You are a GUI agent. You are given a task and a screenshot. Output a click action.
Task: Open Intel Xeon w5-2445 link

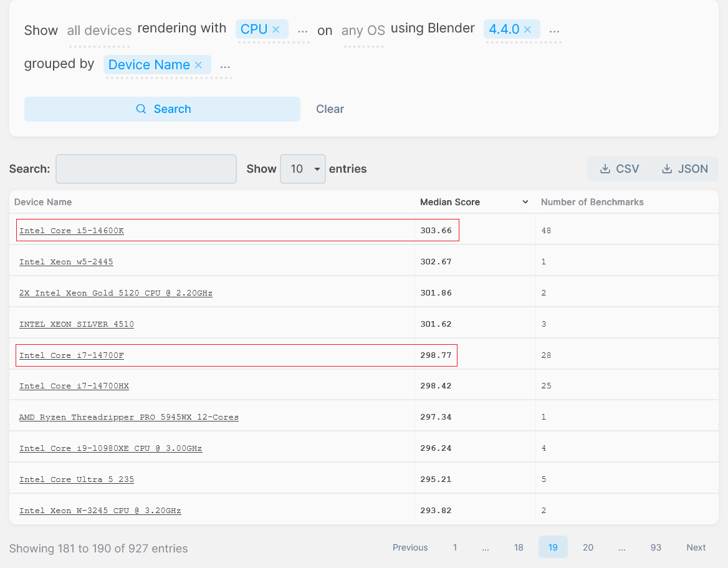[x=66, y=261]
